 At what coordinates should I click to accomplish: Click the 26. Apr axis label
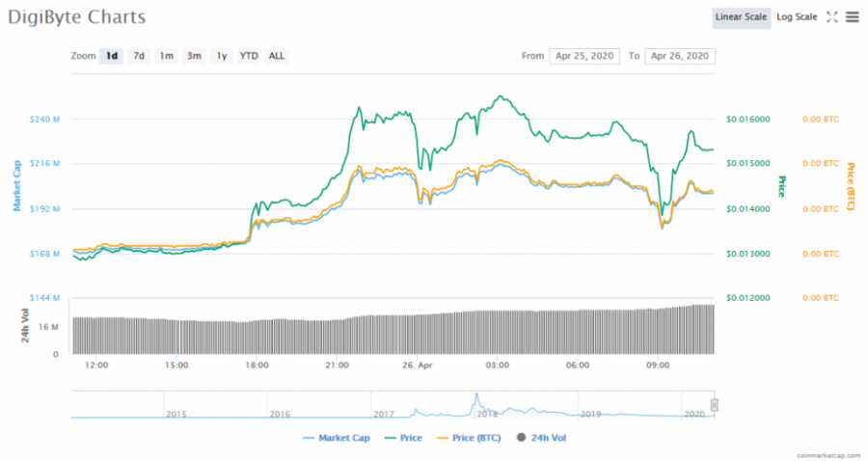418,366
